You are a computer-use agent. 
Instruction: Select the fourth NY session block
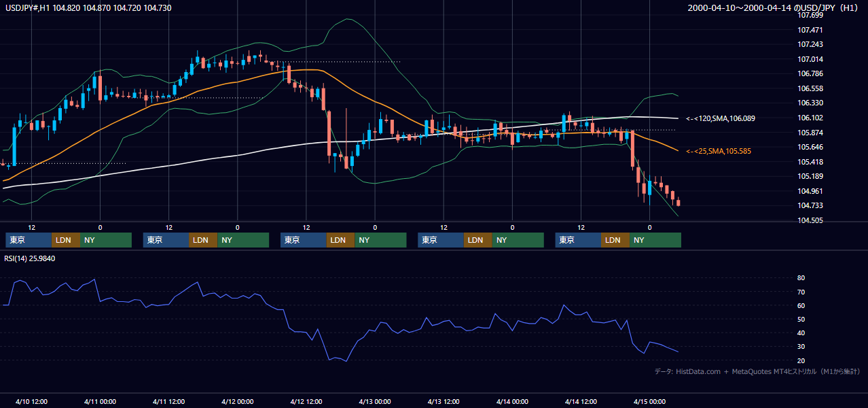point(518,240)
